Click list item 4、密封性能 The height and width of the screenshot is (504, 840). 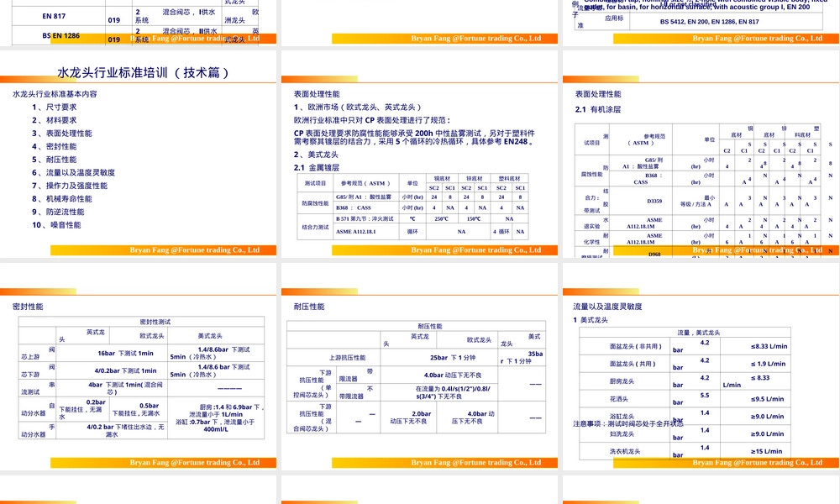point(54,146)
